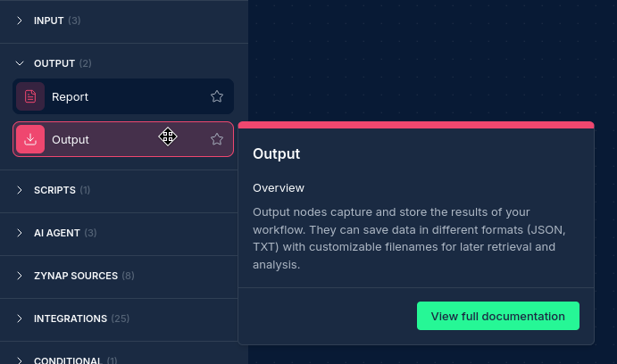This screenshot has height=364, width=617.
Task: Click the Output node download icon
Action: point(30,139)
